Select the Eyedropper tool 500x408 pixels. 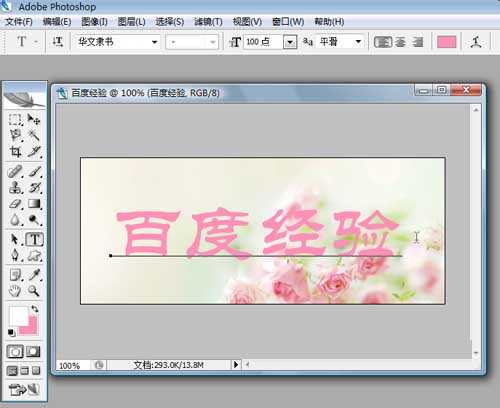pos(34,275)
